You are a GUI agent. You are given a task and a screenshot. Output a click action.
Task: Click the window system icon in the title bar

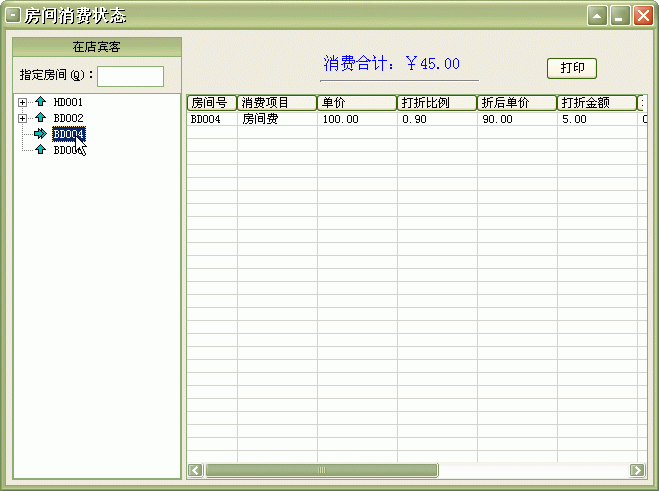(13, 16)
